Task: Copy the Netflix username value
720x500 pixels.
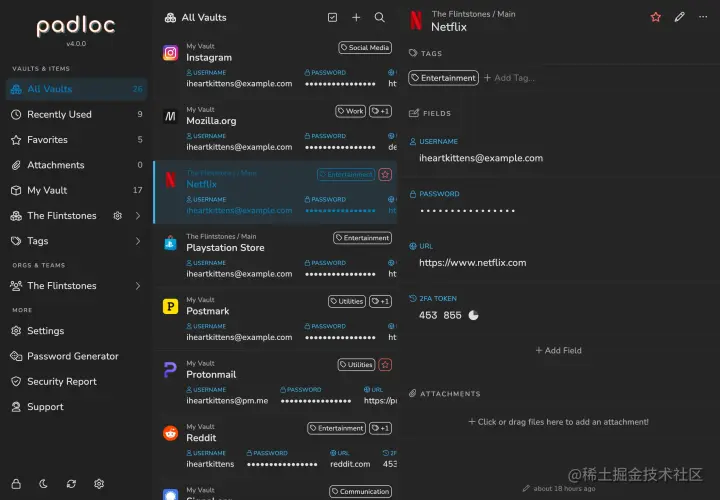Action: 481,158
